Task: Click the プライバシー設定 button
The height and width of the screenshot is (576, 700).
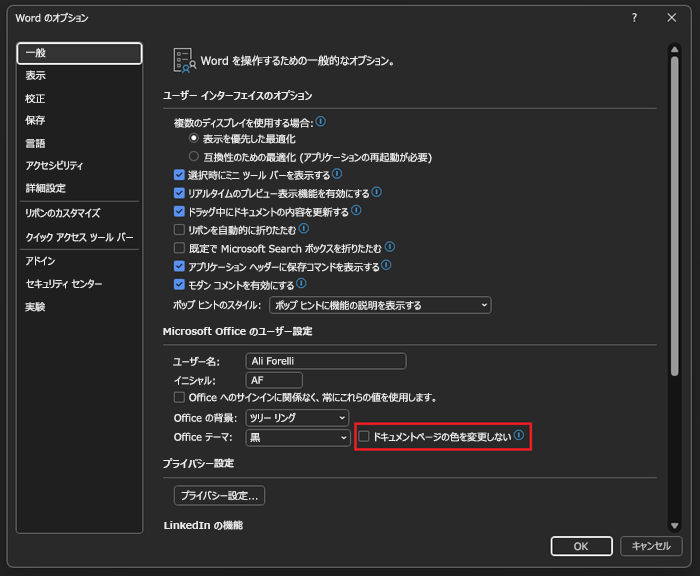Action: click(219, 495)
